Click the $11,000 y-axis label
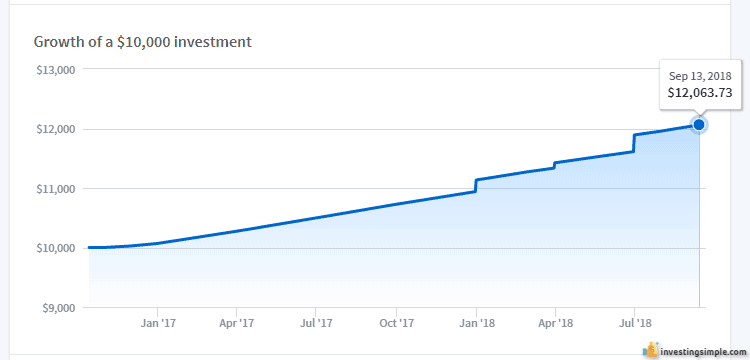This screenshot has height=360, width=750. tap(56, 189)
